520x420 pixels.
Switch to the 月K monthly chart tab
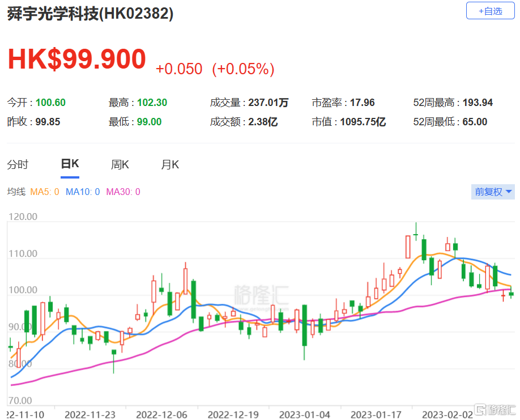170,164
